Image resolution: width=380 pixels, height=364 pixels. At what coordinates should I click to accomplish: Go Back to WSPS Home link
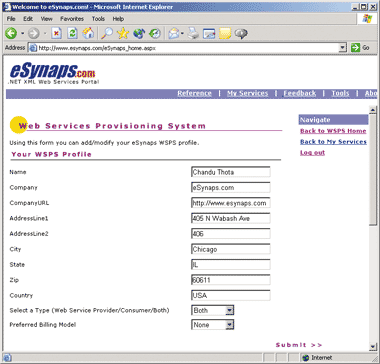click(x=333, y=131)
